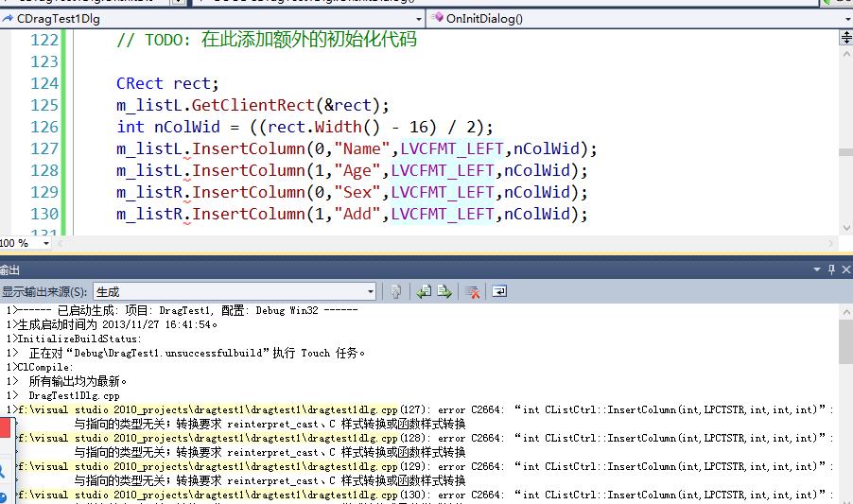Open the output panel window position menu arrow

click(816, 269)
